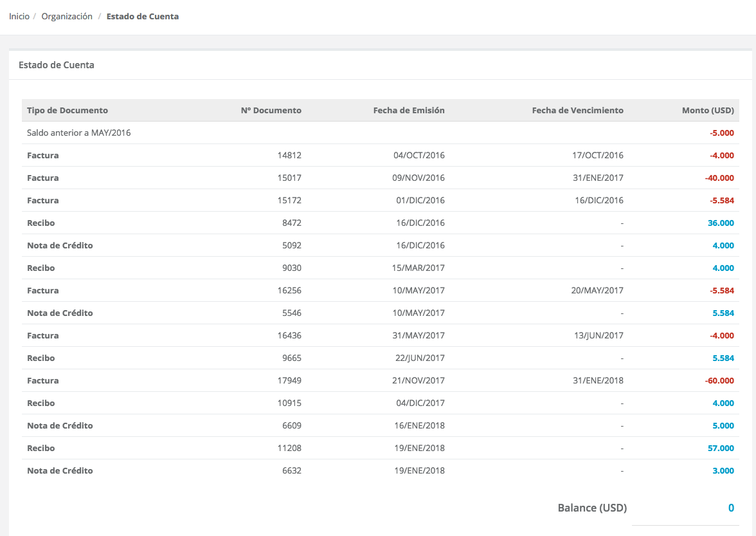
Task: Click Factura document number 14812
Action: (289, 155)
